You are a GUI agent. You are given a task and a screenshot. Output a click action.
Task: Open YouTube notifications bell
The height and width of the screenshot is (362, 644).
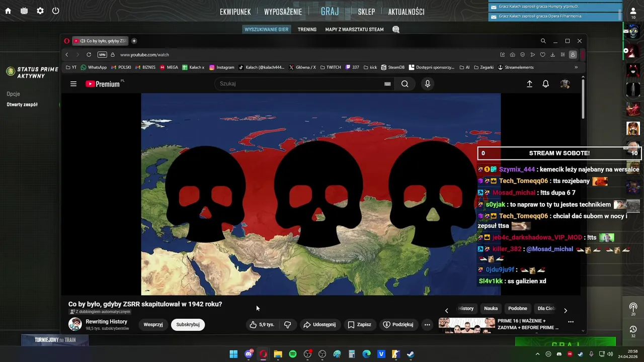tap(545, 84)
